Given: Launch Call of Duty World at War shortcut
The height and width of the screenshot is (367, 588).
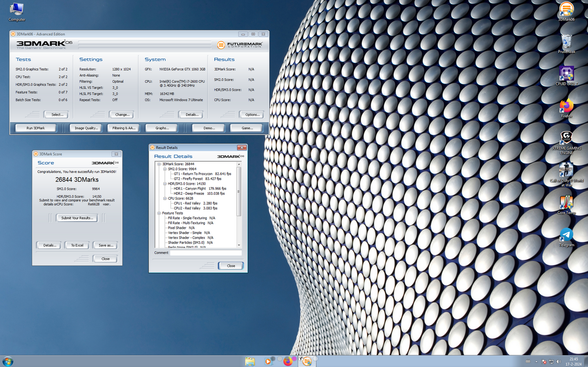Looking at the screenshot, I should pos(566,175).
